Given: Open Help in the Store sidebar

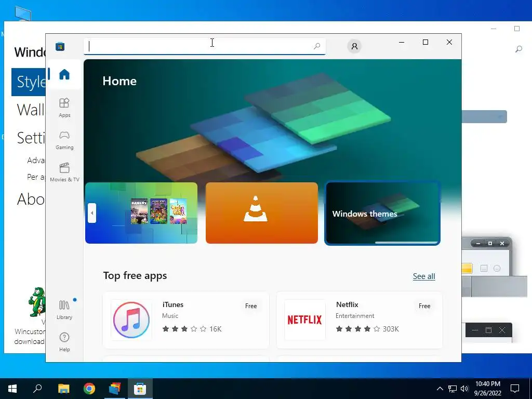Looking at the screenshot, I should pyautogui.click(x=64, y=342).
